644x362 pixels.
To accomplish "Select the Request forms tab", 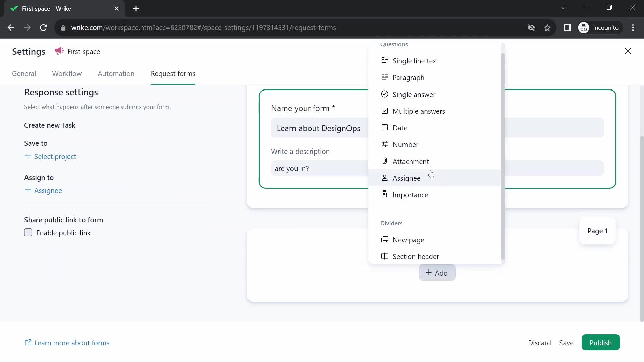I will click(x=173, y=74).
